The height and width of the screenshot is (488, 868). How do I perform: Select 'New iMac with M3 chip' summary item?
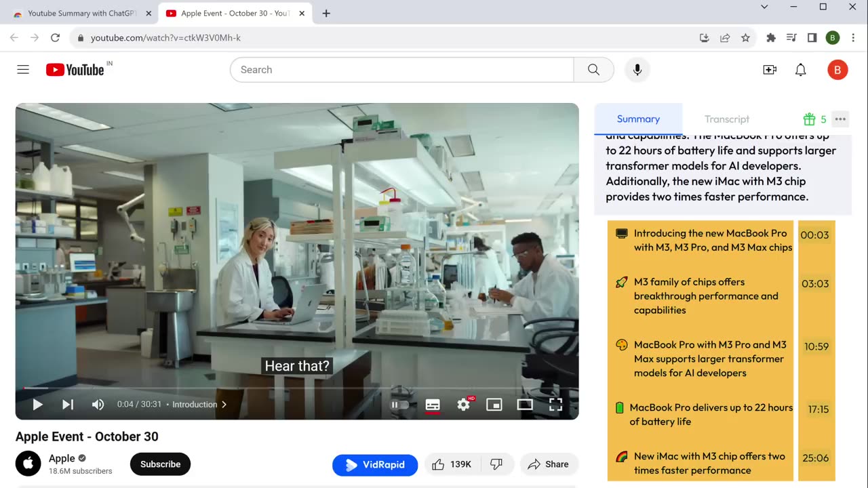click(709, 463)
